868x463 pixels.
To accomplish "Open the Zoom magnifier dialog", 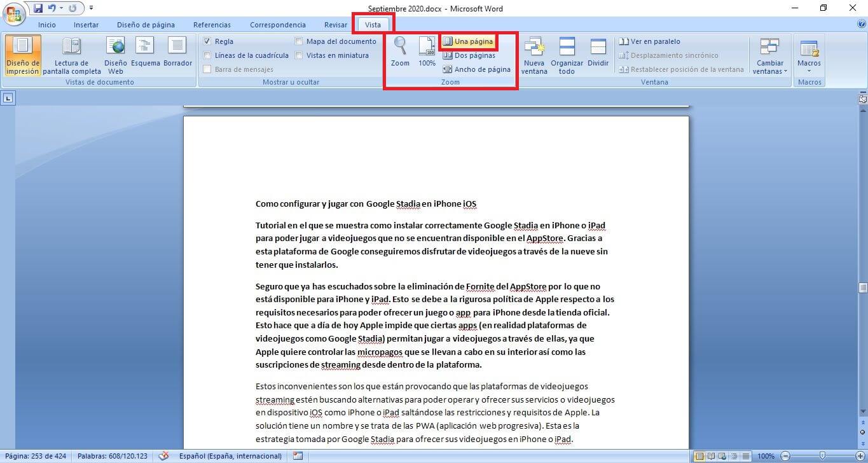I will (400, 52).
